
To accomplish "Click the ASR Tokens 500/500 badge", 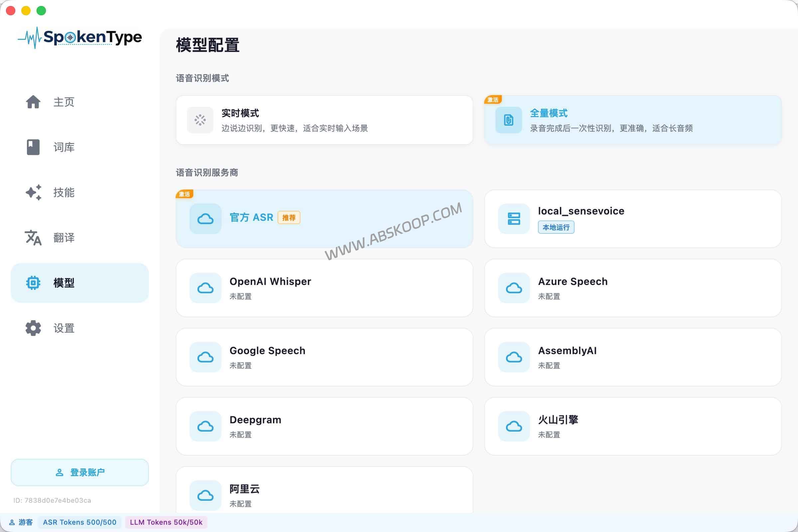I will [80, 522].
